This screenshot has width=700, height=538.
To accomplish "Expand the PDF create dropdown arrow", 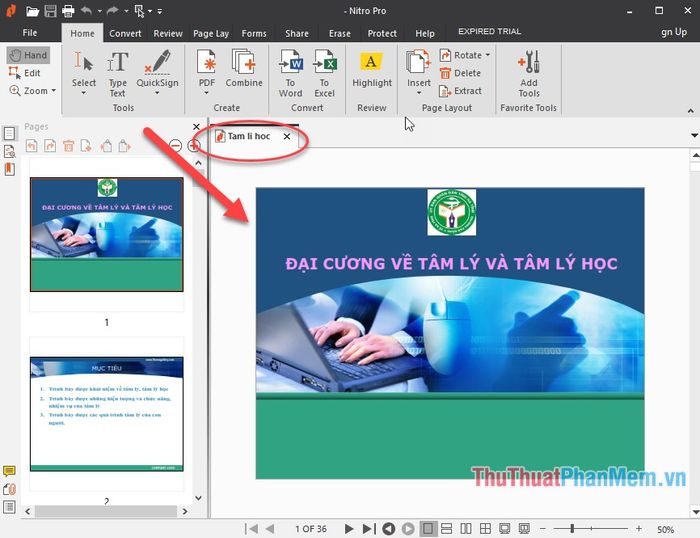I will 207,93.
